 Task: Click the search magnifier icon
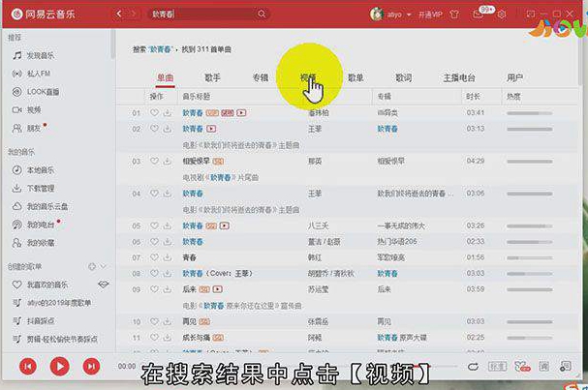click(262, 15)
